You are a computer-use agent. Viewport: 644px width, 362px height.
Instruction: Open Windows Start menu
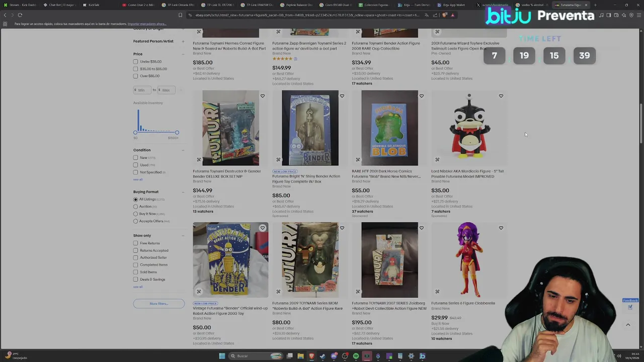pos(222,356)
